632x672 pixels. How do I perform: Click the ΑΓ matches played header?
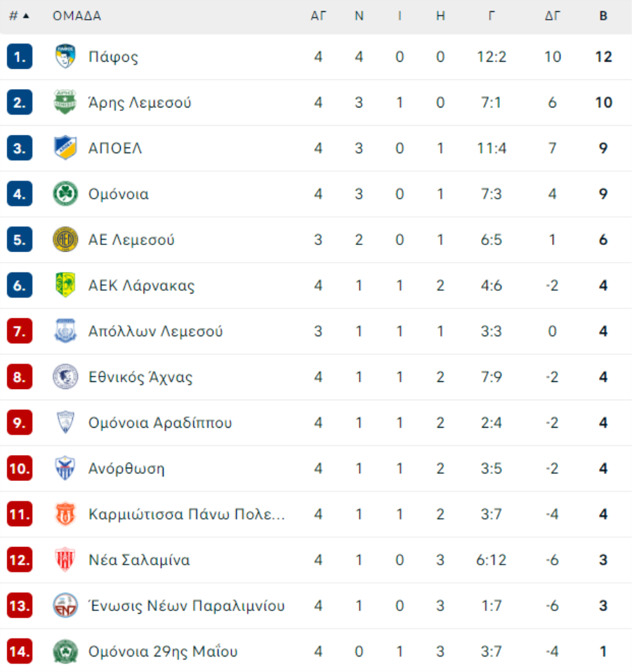[x=318, y=16]
